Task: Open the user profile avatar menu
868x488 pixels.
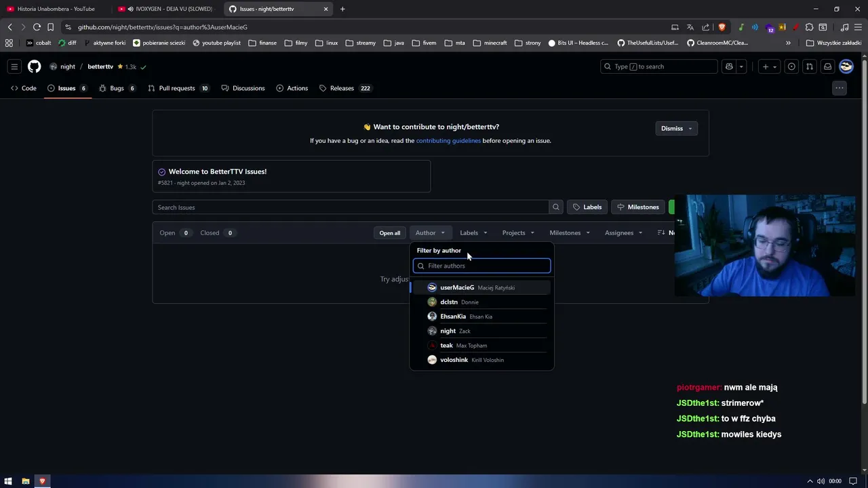Action: click(846, 66)
